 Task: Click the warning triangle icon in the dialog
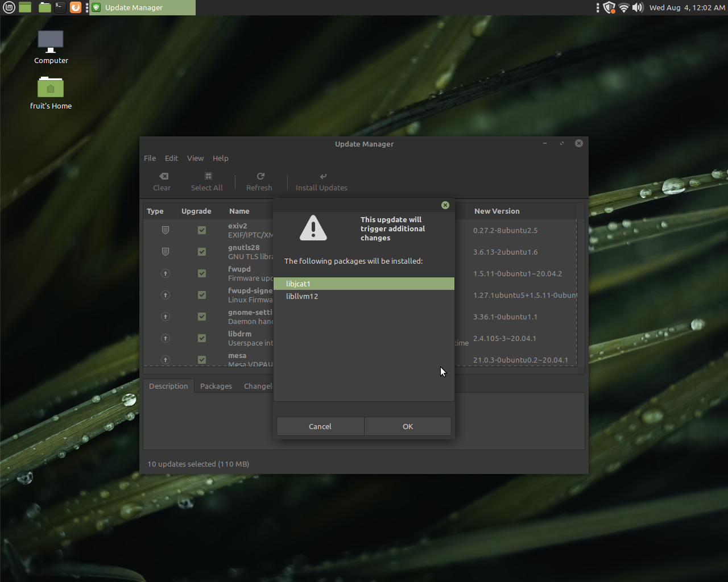click(313, 228)
